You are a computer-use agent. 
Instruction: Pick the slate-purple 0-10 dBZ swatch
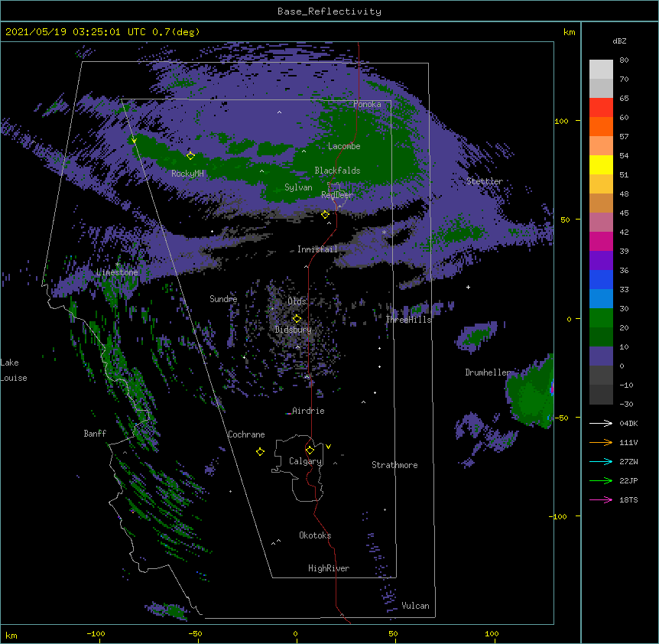601,356
